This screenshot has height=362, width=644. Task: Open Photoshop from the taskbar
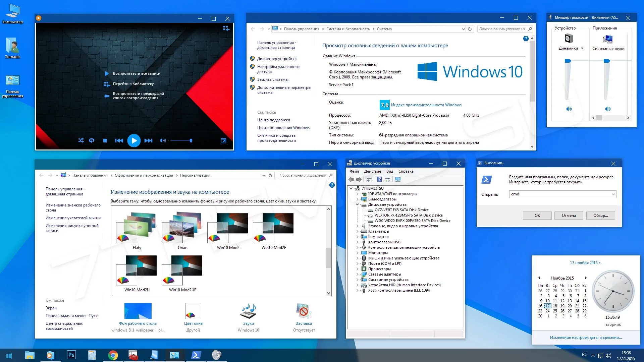(71, 355)
